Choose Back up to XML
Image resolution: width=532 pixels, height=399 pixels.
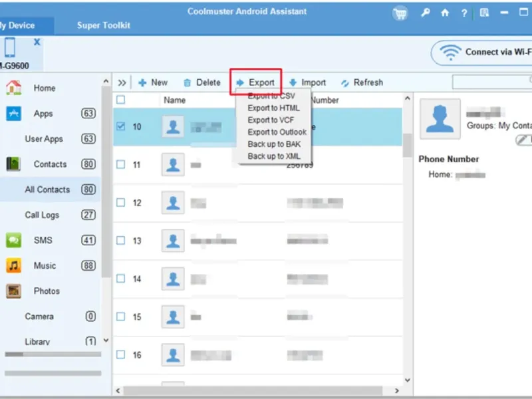273,156
